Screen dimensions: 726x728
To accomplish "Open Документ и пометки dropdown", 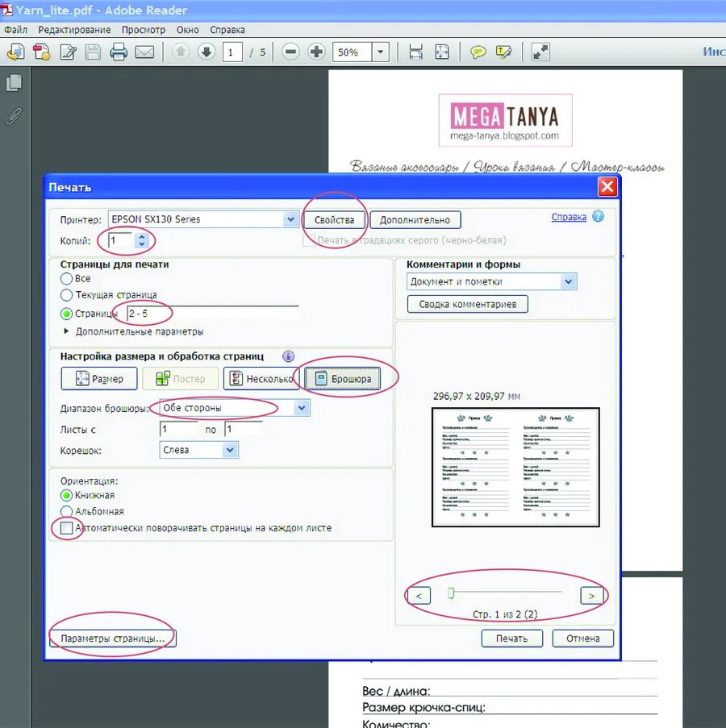I will click(569, 281).
